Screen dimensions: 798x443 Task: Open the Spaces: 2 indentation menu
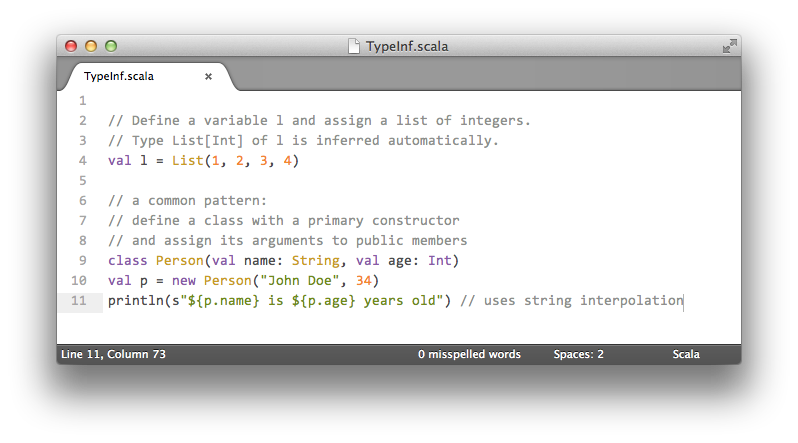coord(578,354)
